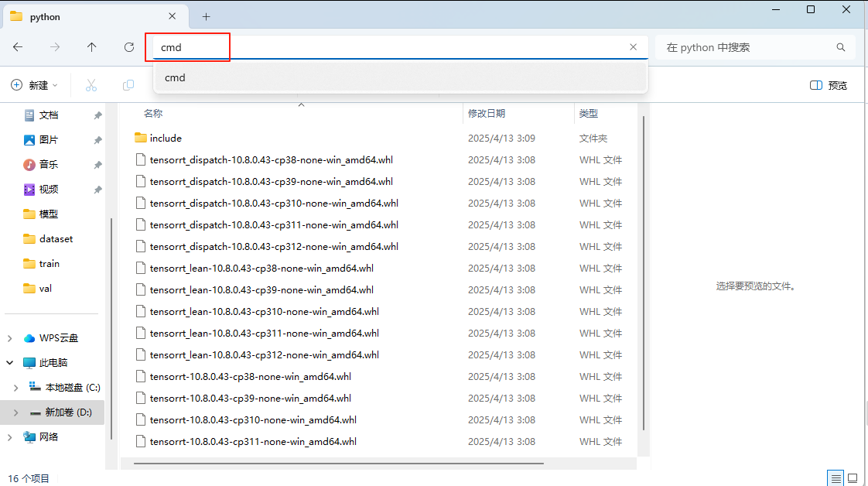Refresh the current folder view
The height and width of the screenshot is (486, 868).
[128, 47]
